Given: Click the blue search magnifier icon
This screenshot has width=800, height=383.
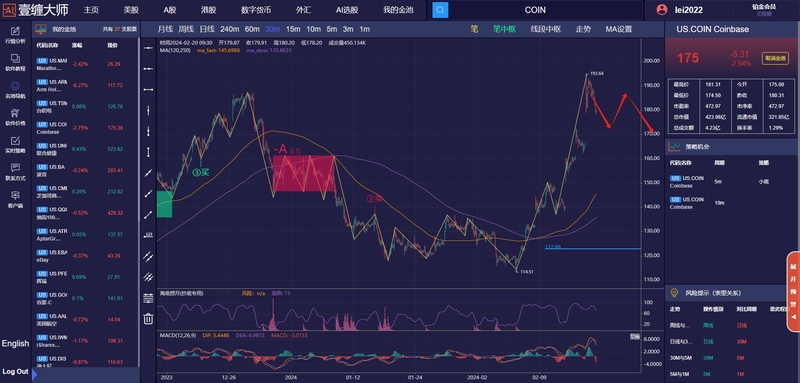Looking at the screenshot, I should [440, 10].
